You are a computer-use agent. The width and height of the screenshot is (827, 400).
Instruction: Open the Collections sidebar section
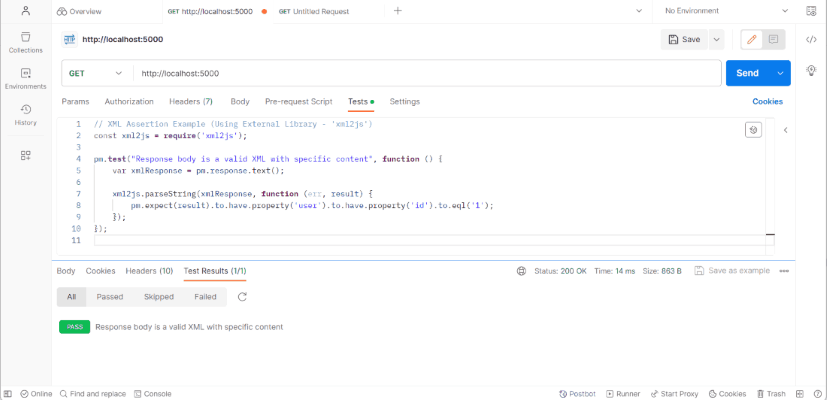[25, 42]
